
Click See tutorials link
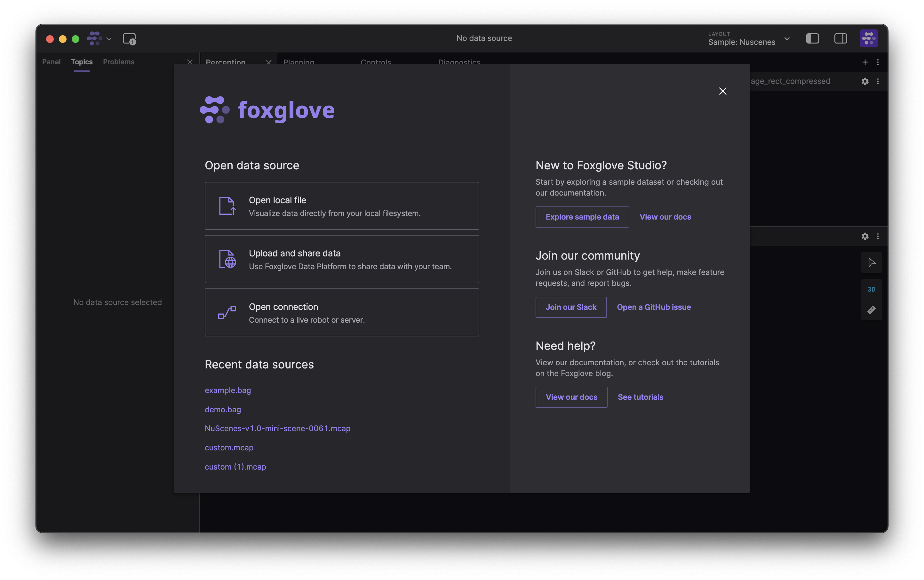[x=640, y=397]
